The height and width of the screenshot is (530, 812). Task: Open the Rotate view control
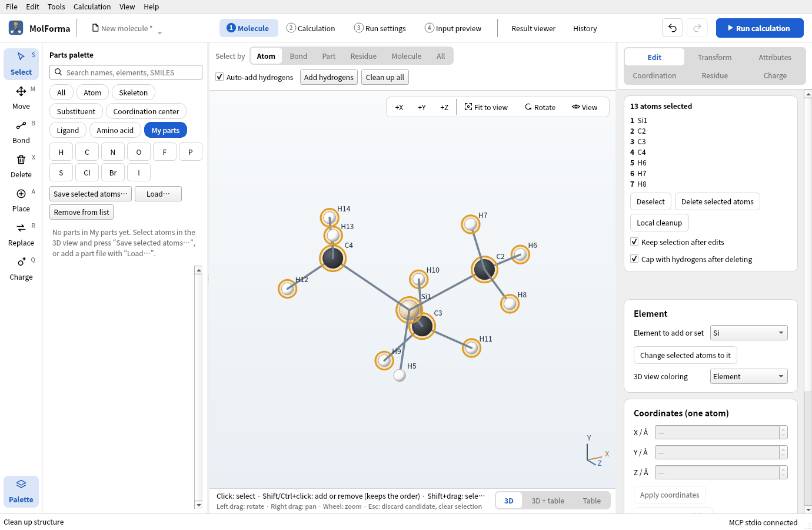pyautogui.click(x=540, y=107)
